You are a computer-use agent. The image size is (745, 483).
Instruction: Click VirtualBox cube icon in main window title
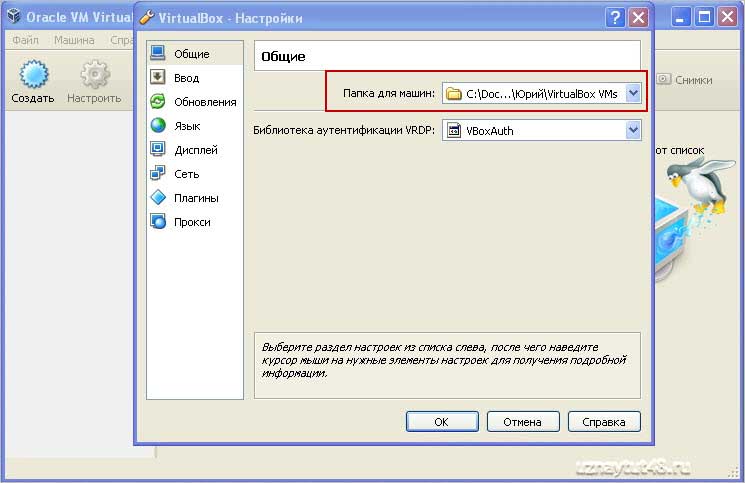click(x=14, y=16)
